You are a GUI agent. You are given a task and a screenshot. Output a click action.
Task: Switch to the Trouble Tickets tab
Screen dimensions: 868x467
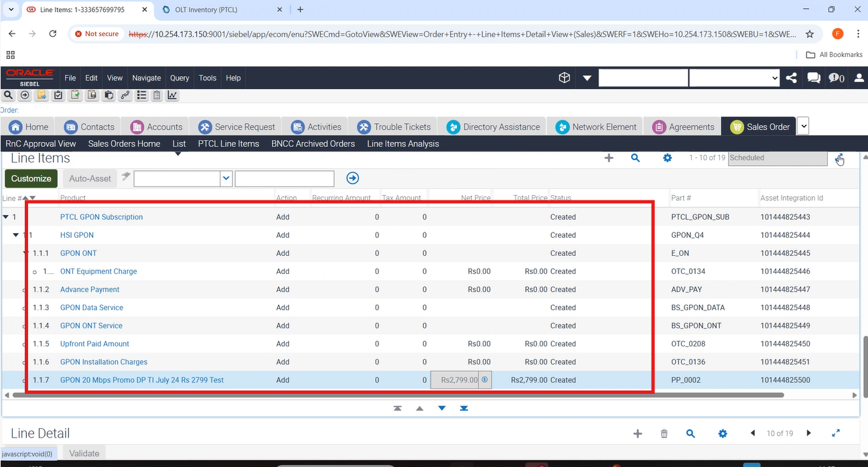[x=394, y=127]
